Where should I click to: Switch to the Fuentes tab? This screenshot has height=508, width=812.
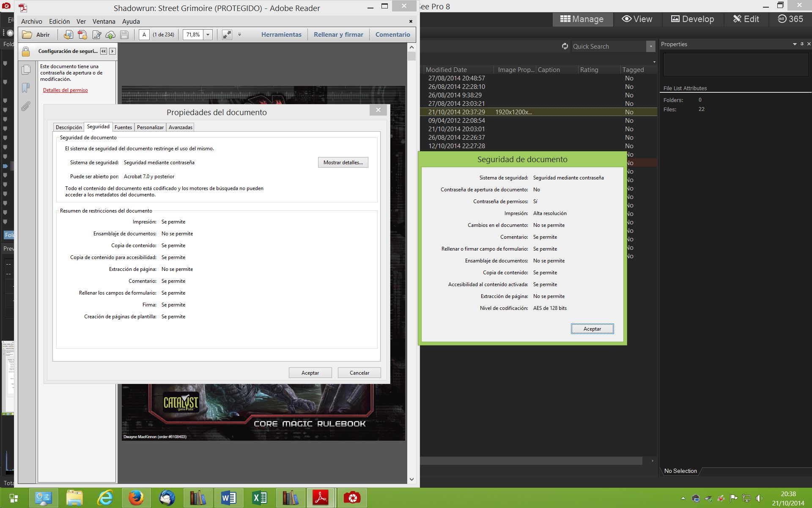pos(123,127)
